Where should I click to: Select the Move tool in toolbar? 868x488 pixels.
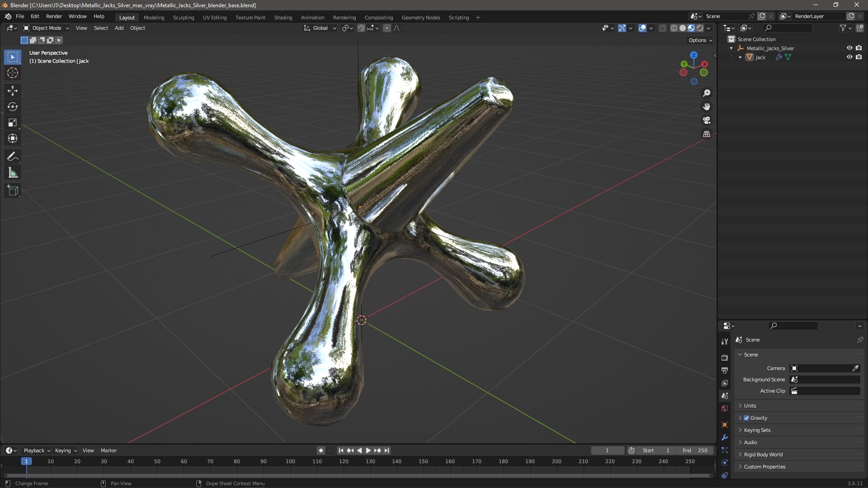[x=13, y=91]
